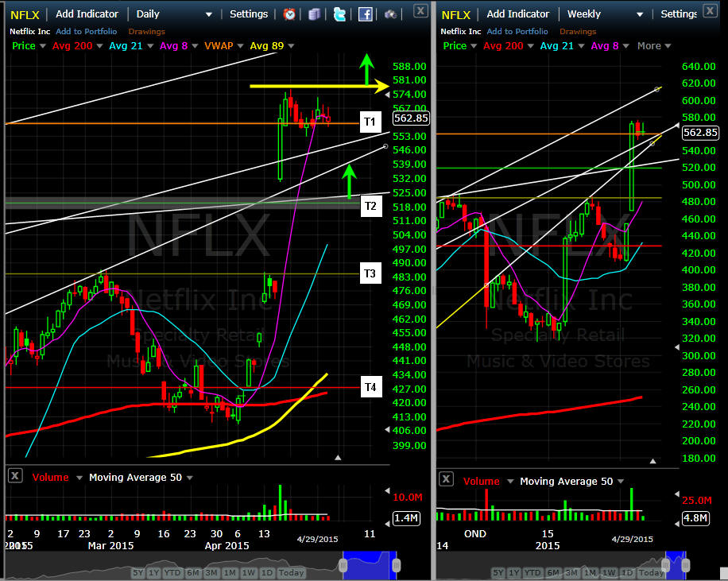Click the T4 drawing label
The width and height of the screenshot is (728, 581).
(x=371, y=387)
